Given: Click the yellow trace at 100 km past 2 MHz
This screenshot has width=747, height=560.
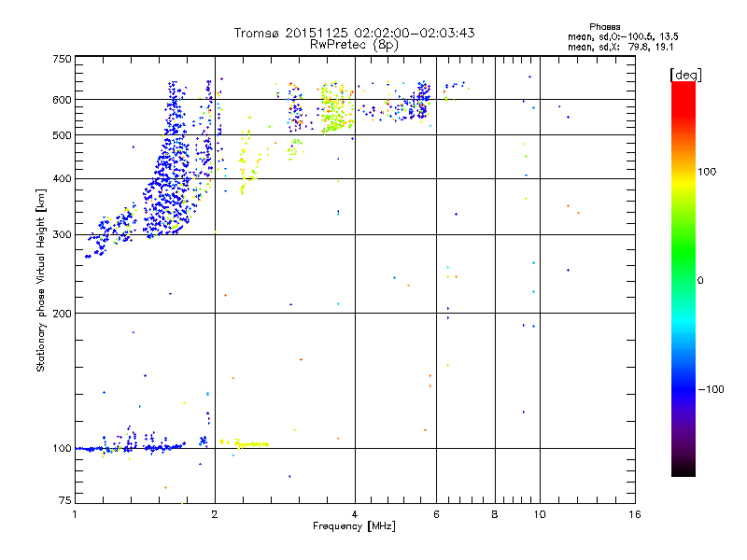Looking at the screenshot, I should tap(245, 444).
